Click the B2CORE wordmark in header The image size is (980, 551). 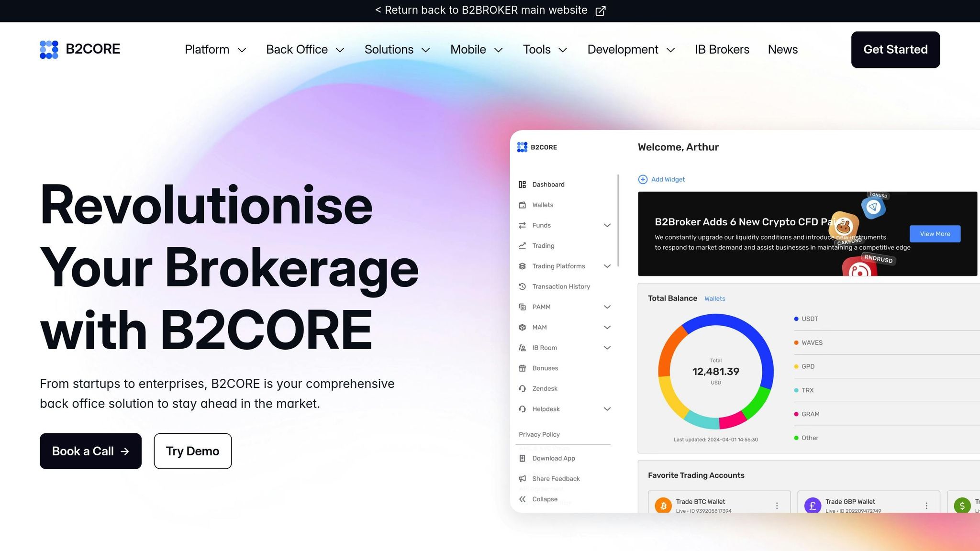coord(93,49)
